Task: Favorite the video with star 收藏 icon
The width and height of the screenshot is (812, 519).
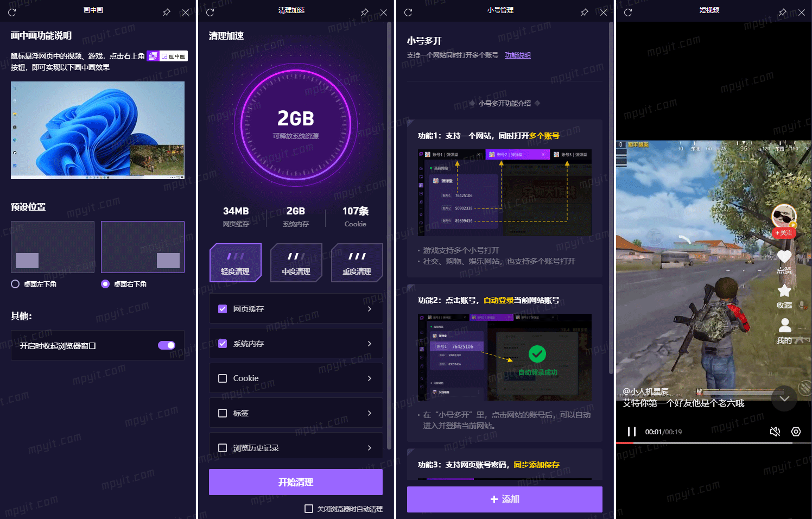Action: (x=784, y=291)
